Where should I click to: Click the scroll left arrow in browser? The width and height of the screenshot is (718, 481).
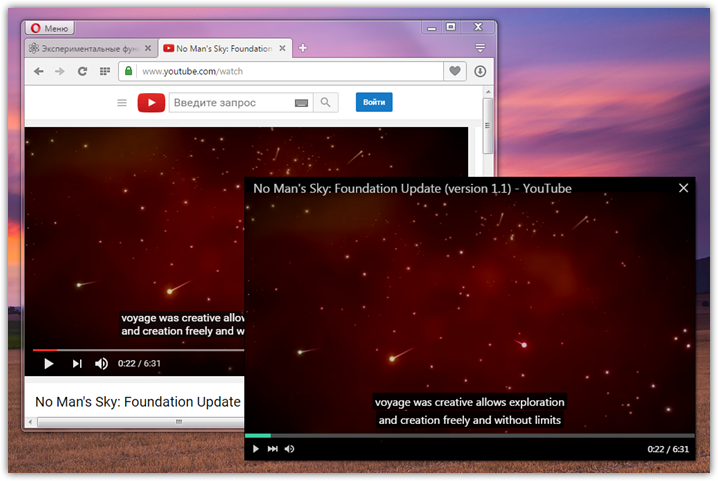pyautogui.click(x=30, y=422)
